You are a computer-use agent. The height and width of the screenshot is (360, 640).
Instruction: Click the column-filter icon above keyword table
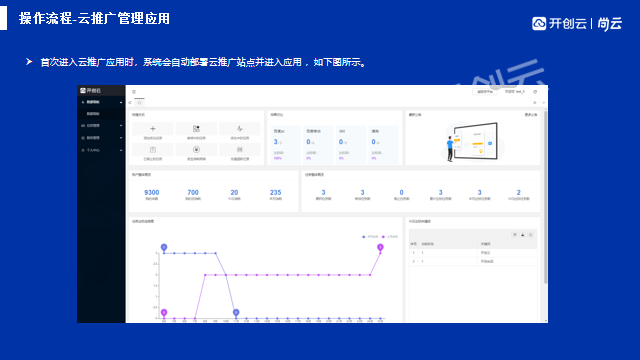tap(515, 235)
